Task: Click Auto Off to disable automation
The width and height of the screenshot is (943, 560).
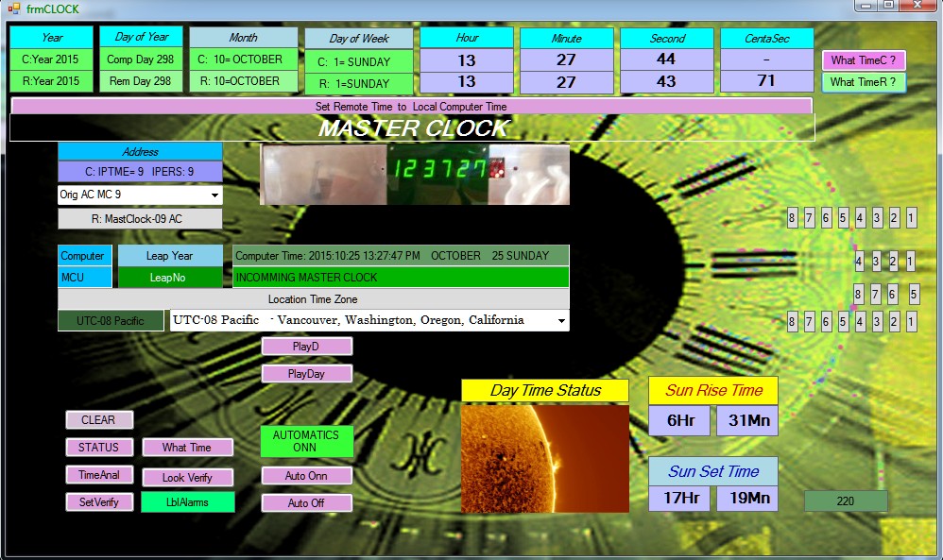Action: tap(305, 502)
